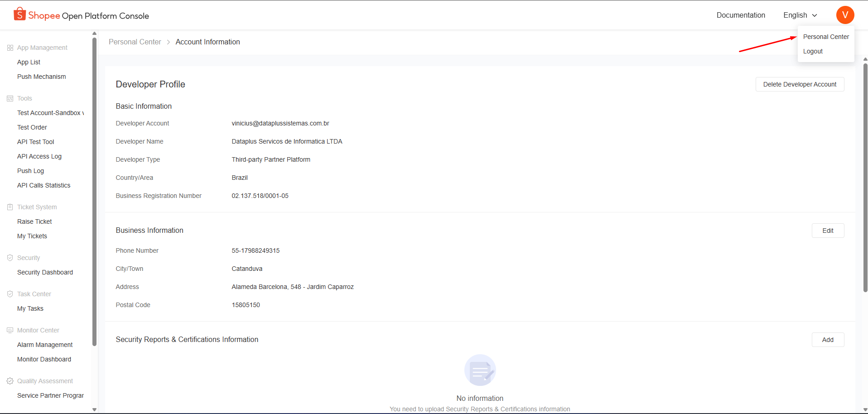868x414 pixels.
Task: Click the Ticket System section icon
Action: 10,207
